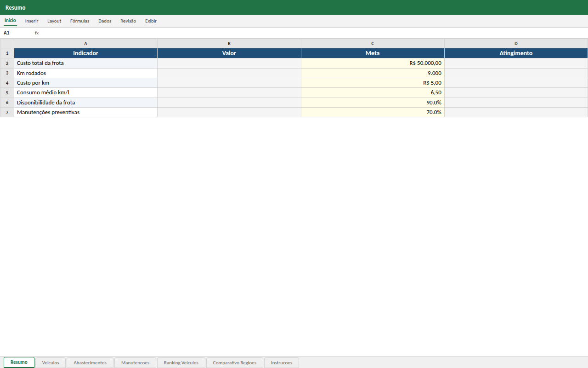This screenshot has width=588, height=368.
Task: Select the Valor header cell
Action: pyautogui.click(x=229, y=53)
